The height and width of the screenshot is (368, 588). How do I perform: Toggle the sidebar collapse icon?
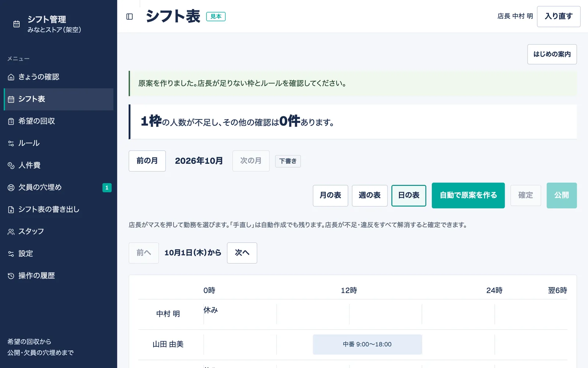coord(129,17)
